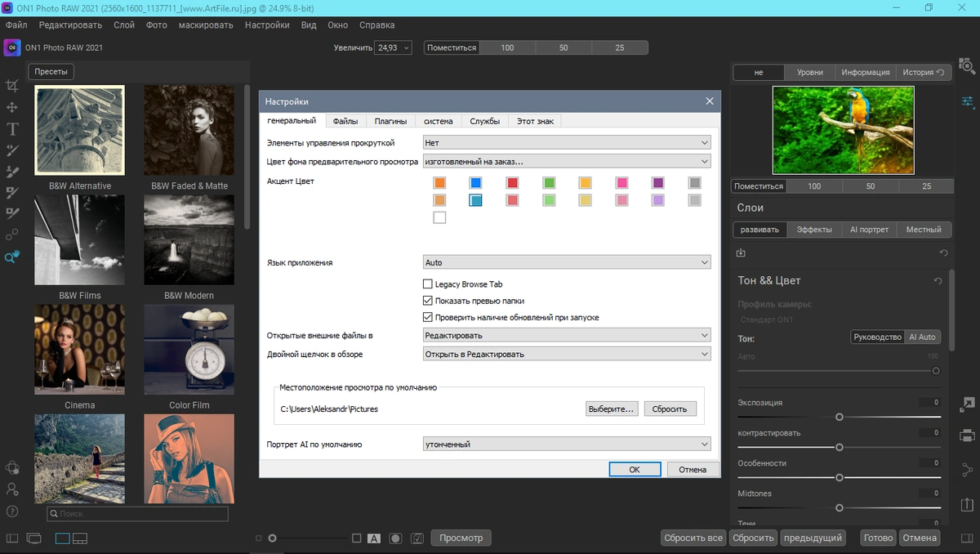Image resolution: width=980 pixels, height=554 pixels.
Task: Open Портрет AI по умолчанию dropdown
Action: coord(567,445)
